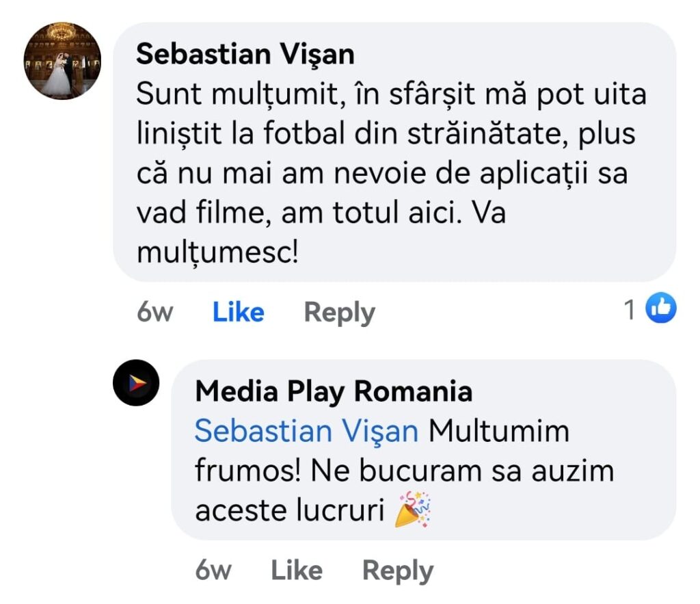Click the party popper emoji in the reply
The width and height of the screenshot is (700, 604).
414,510
